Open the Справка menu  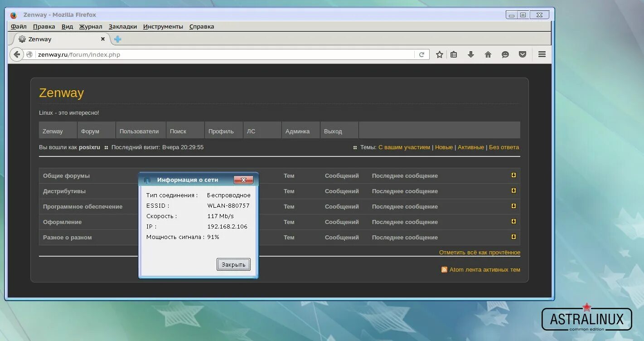pyautogui.click(x=202, y=26)
